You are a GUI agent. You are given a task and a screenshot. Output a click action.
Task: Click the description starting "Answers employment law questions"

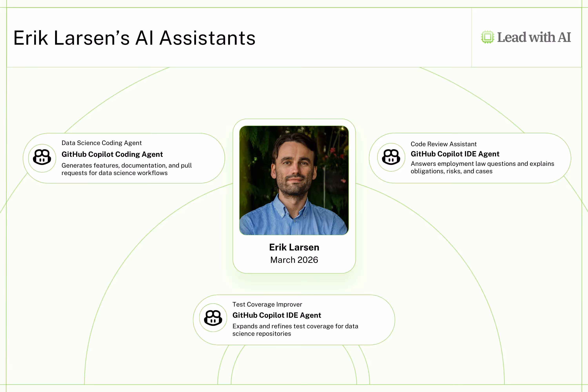[482, 167]
